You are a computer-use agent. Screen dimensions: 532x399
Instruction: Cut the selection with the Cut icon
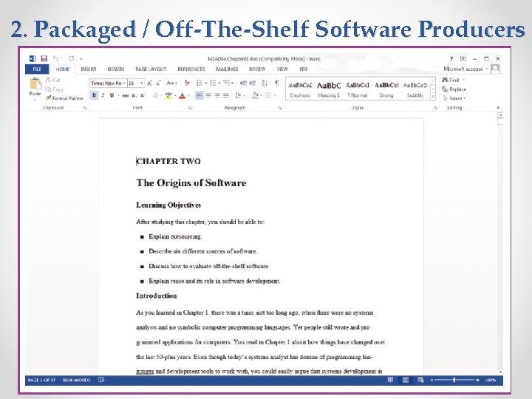tap(53, 80)
